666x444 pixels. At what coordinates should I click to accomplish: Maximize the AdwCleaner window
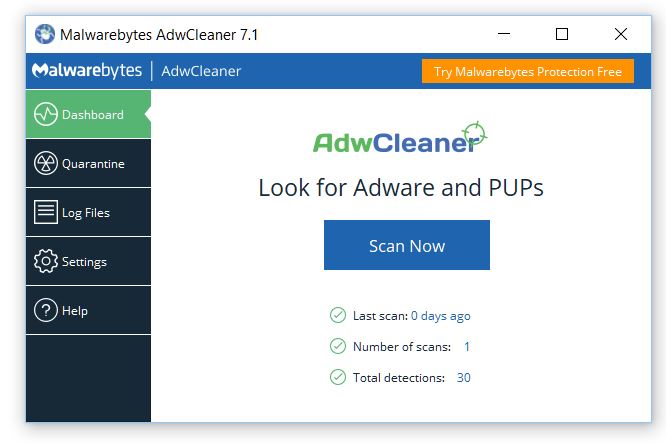(x=562, y=34)
